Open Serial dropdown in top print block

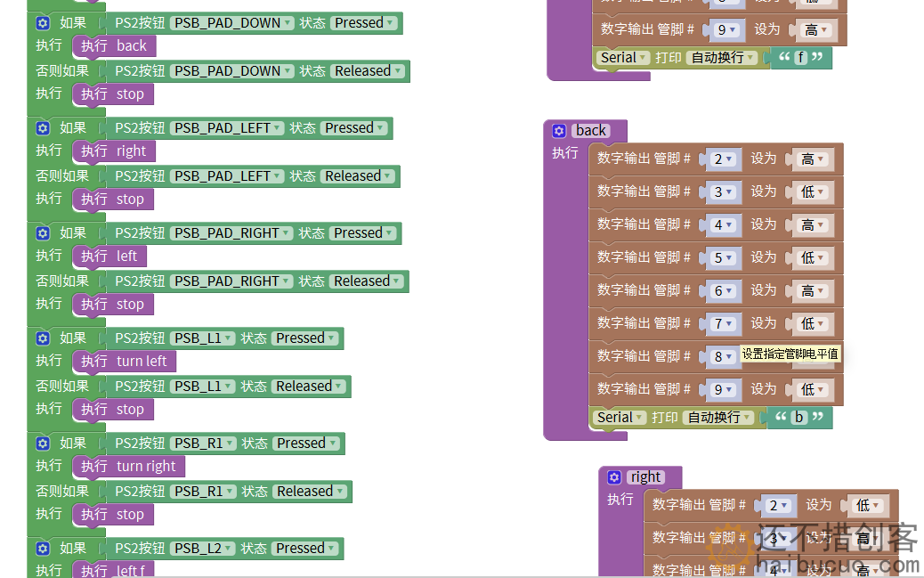coord(623,58)
